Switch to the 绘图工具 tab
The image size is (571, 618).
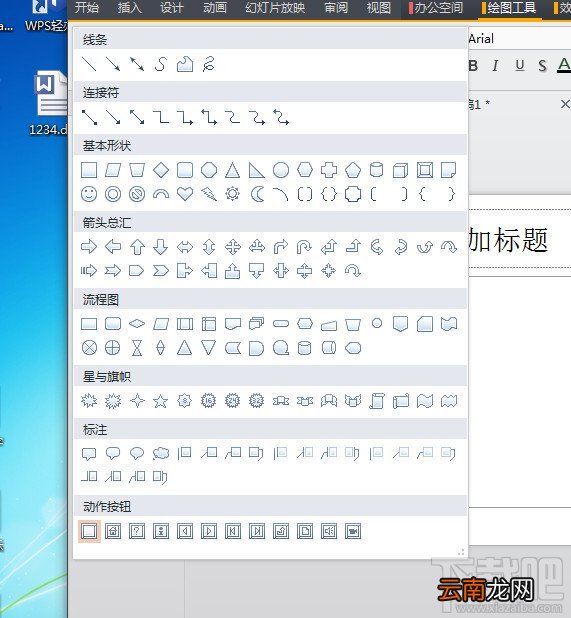[509, 7]
